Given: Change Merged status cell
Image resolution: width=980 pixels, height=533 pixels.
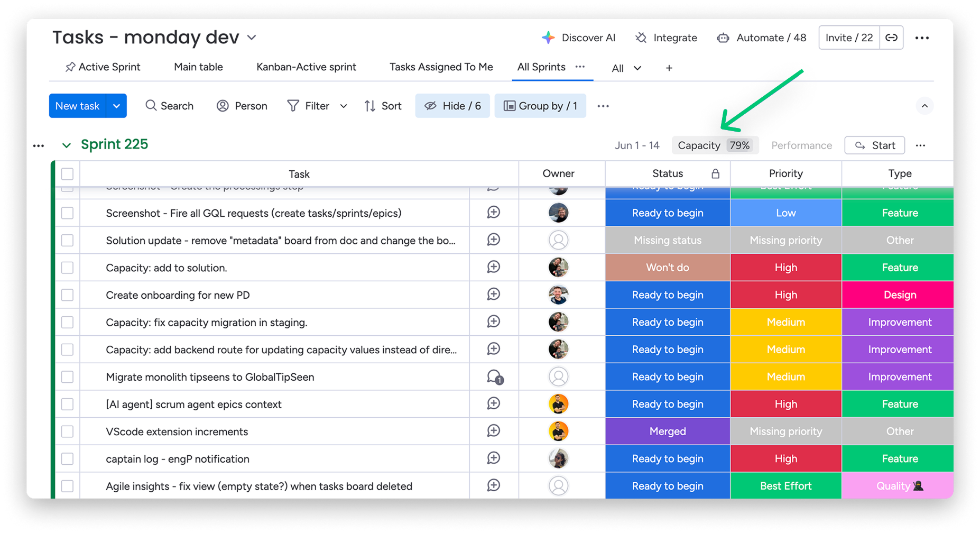Looking at the screenshot, I should click(668, 431).
